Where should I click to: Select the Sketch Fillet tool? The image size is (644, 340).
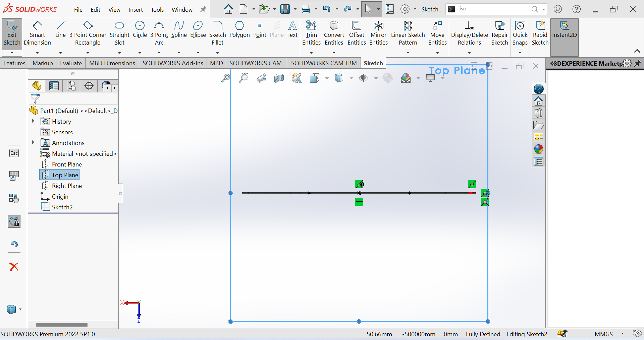[217, 33]
